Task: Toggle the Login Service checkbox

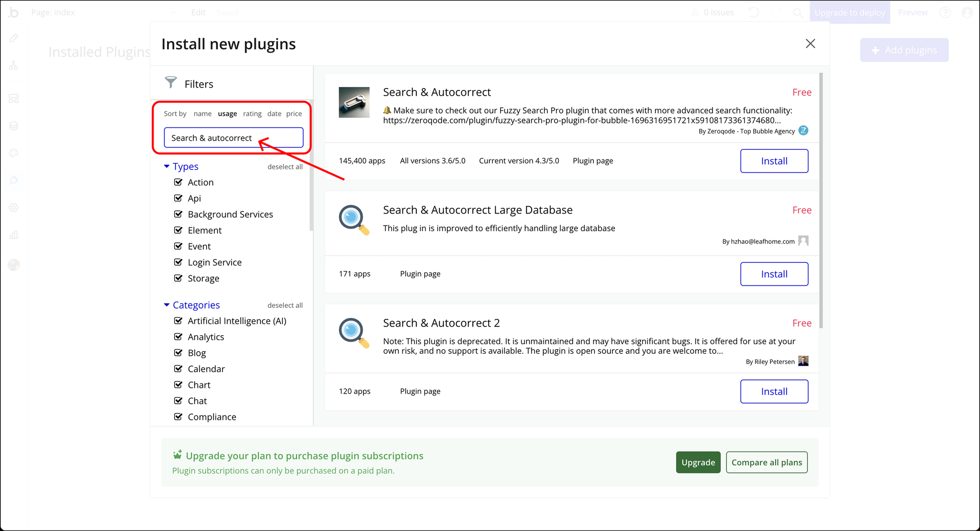Action: pos(178,262)
